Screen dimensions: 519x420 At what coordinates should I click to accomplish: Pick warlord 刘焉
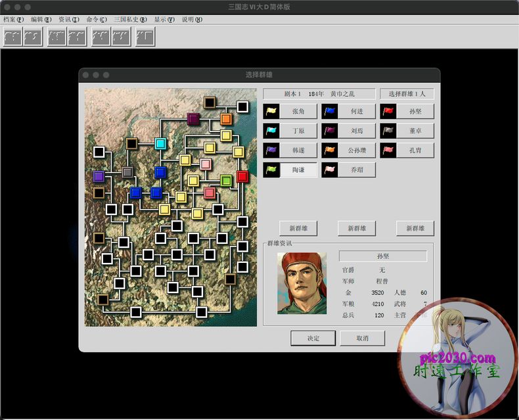point(357,131)
